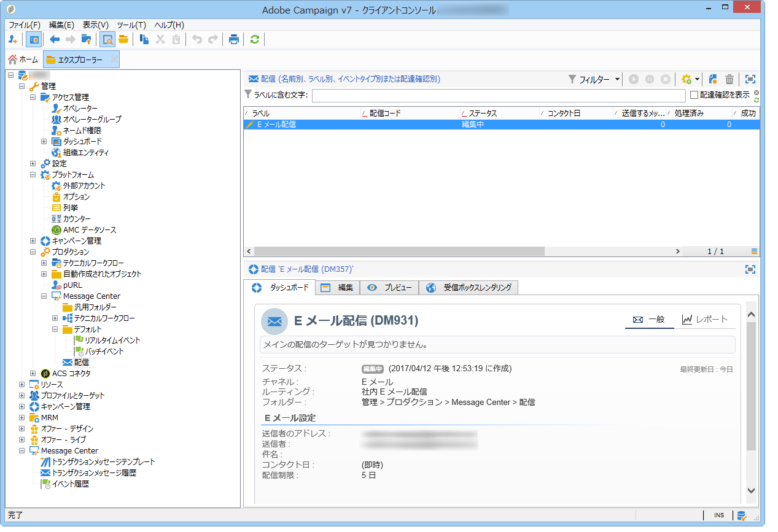The height and width of the screenshot is (532, 778).
Task: Sort by 配信コード column header
Action: [x=410, y=114]
